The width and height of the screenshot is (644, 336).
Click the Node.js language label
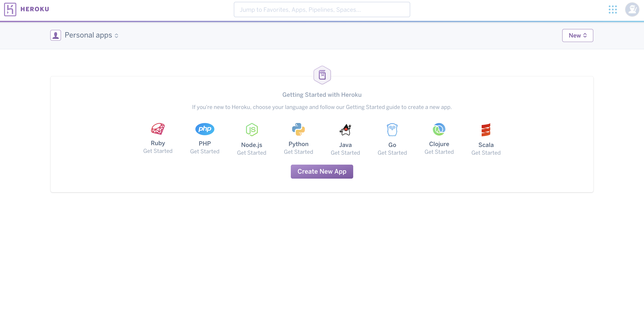(x=252, y=145)
